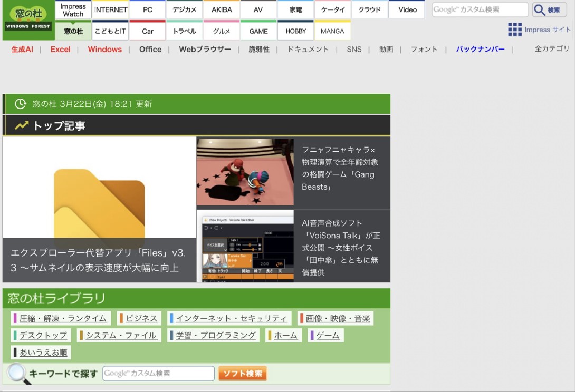
Task: Open the 全カテゴリ link
Action: [552, 48]
